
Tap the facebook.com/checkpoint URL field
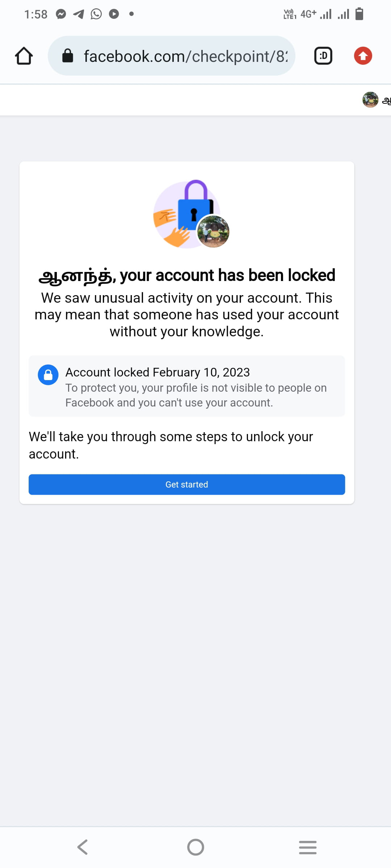click(x=185, y=56)
